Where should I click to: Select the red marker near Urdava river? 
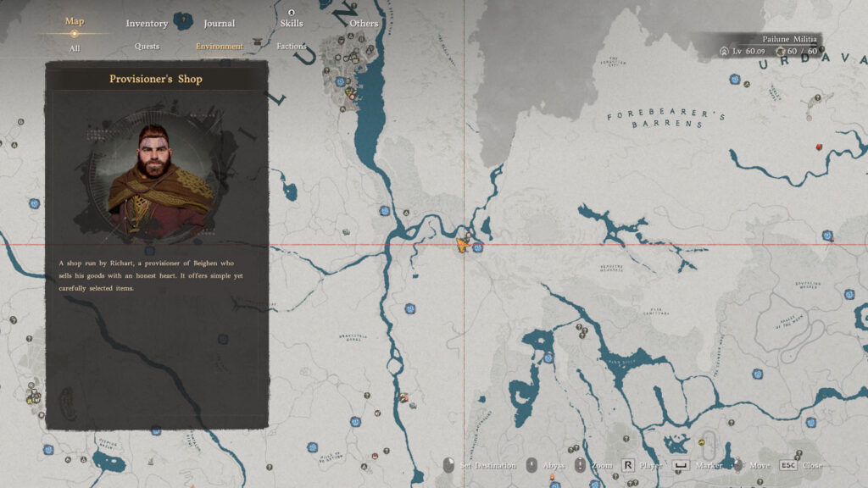[819, 147]
